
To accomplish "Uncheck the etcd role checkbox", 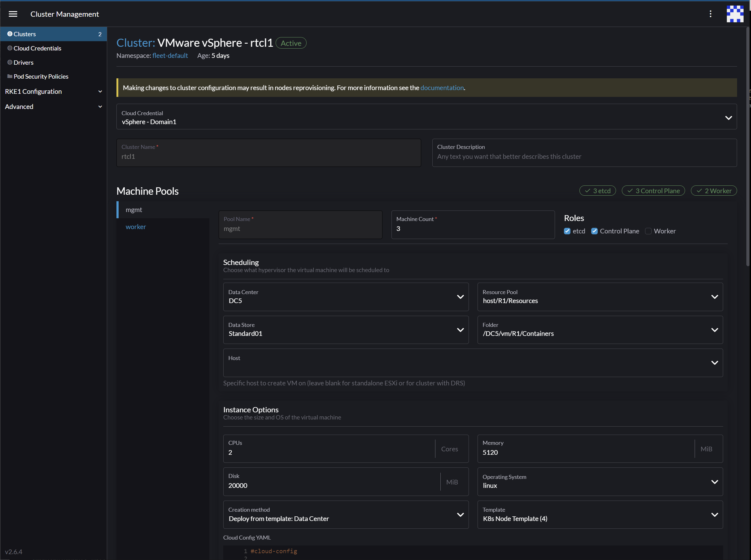I will (x=567, y=231).
